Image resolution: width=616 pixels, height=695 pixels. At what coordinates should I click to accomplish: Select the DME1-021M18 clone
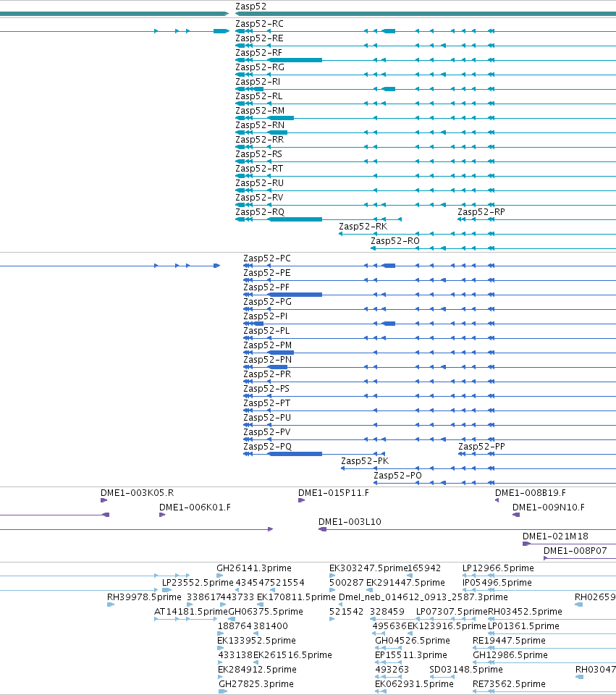point(556,536)
